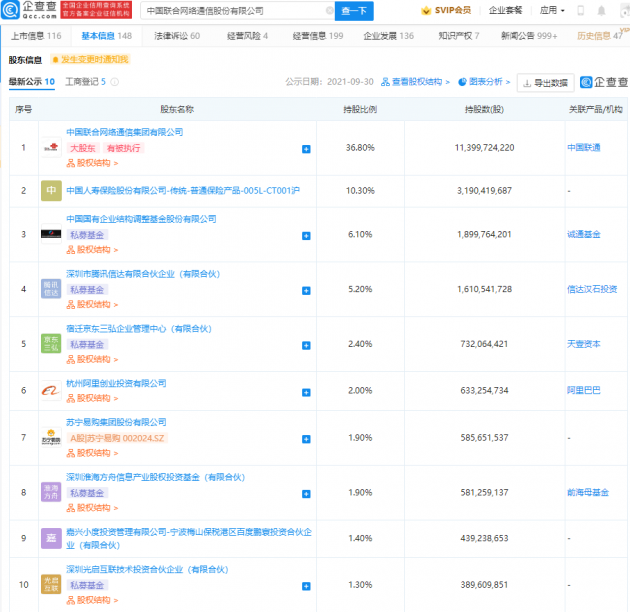Click the 淮海方舟 purple logo tile
630x612 pixels.
click(x=51, y=492)
